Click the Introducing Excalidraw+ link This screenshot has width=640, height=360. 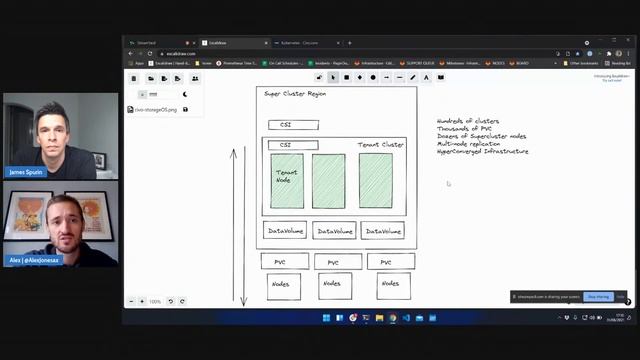point(611,78)
